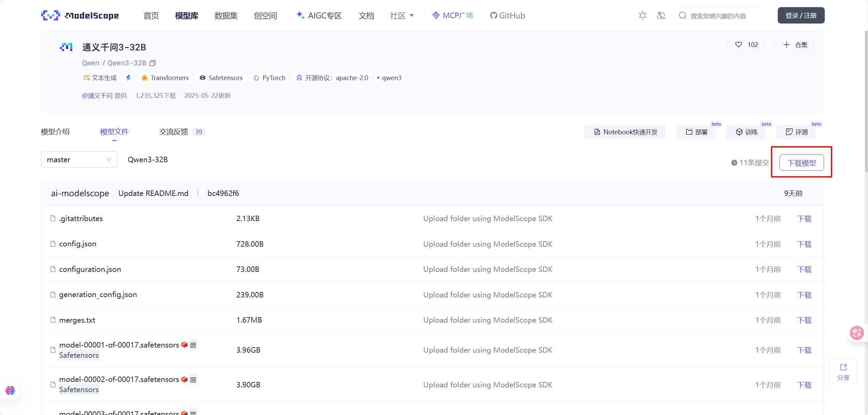Click the 文本生成 task tag

click(100, 78)
